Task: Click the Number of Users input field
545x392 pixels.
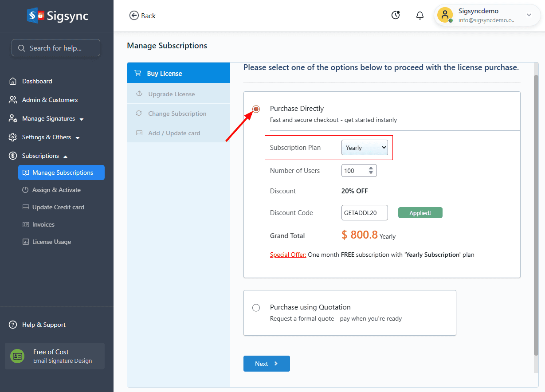Action: point(359,170)
